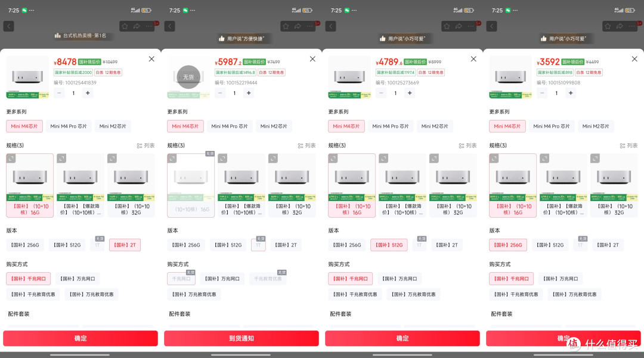Viewport: 644px width, 358px height.
Task: Choose 【国补】2T version in ¥4789 panel
Action: 447,245
